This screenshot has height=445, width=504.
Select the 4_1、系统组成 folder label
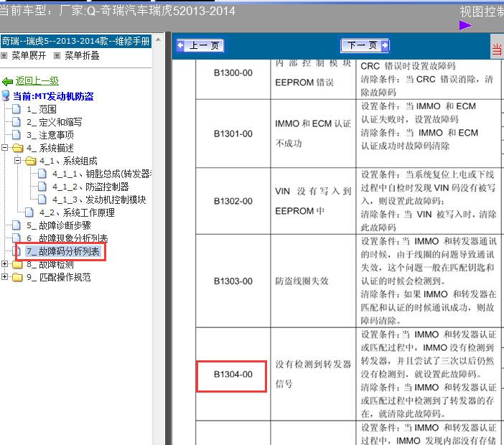click(68, 161)
